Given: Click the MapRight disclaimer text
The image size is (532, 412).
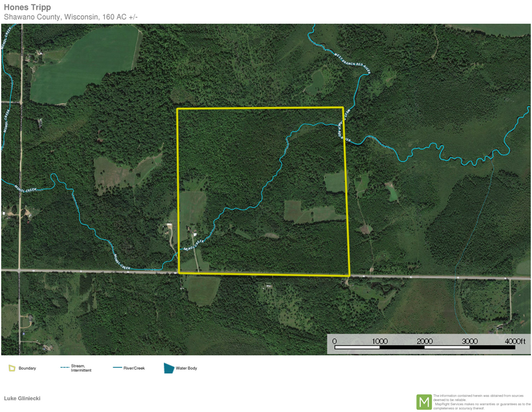Looking at the screenshot, I should point(481,401).
